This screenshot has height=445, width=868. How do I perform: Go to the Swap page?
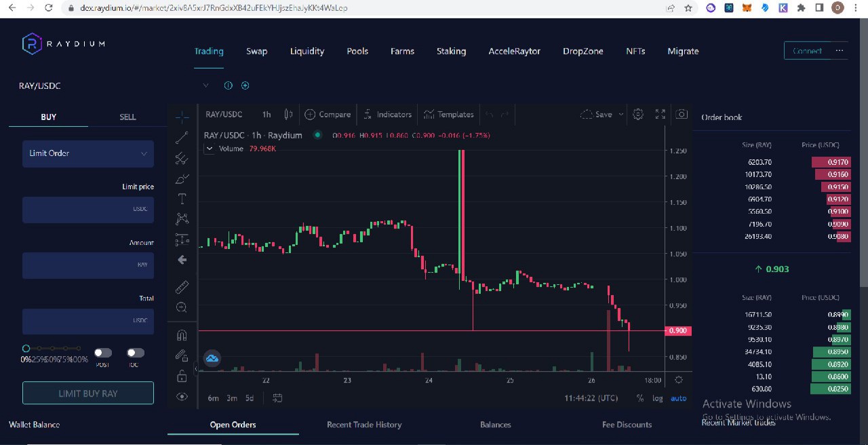pos(256,51)
